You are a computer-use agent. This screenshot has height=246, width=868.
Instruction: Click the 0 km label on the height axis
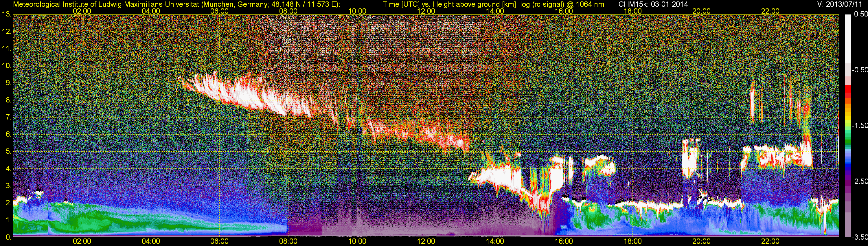(8, 237)
